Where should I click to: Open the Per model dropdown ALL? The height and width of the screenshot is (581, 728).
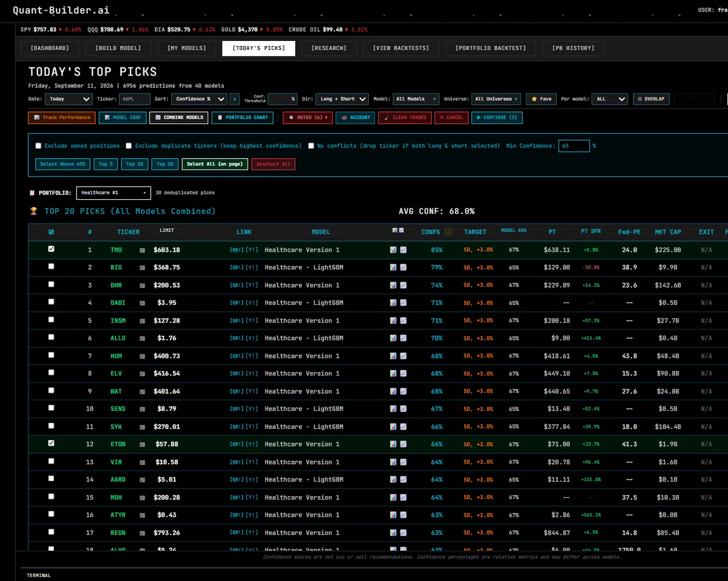coord(609,99)
